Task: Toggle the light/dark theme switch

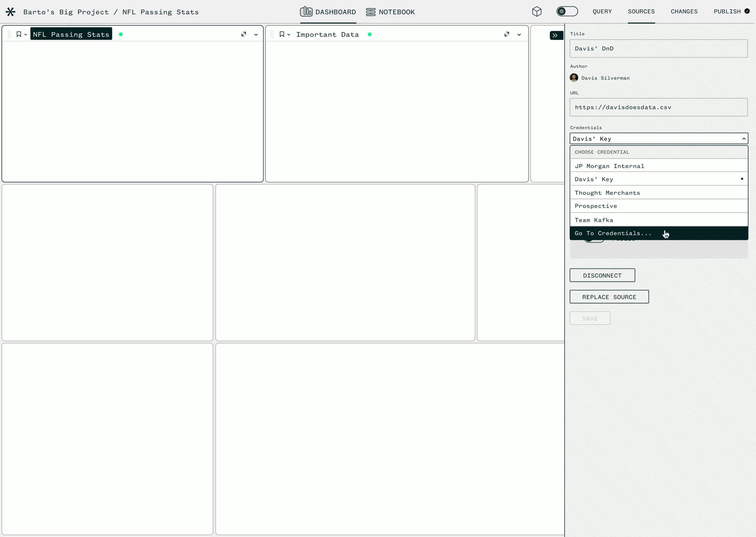Action: [567, 11]
